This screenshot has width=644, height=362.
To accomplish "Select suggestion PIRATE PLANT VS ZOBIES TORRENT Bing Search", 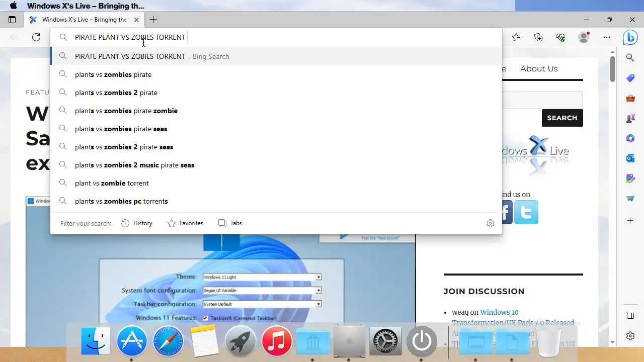I will 276,56.
